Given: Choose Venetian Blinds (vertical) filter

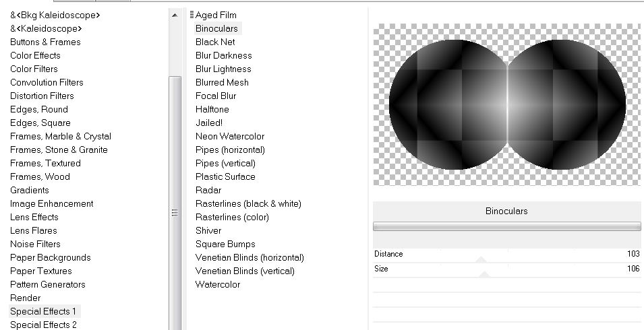Looking at the screenshot, I should pyautogui.click(x=245, y=271).
